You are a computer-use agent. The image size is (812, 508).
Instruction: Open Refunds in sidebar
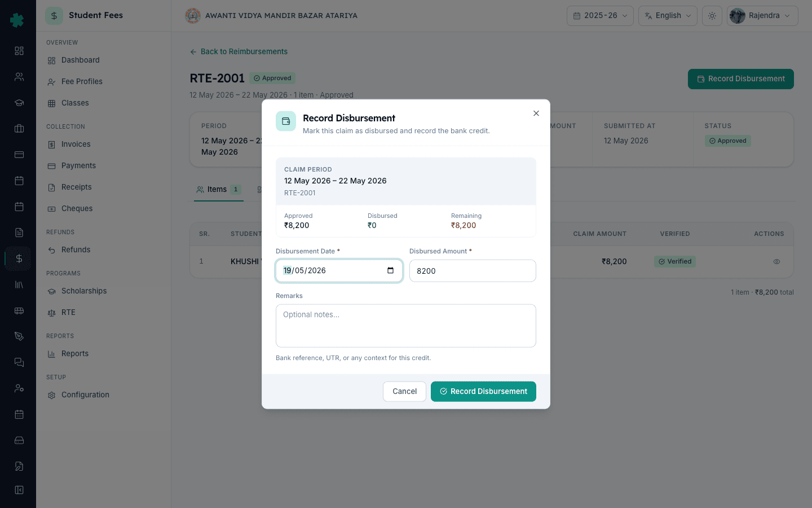click(103, 250)
